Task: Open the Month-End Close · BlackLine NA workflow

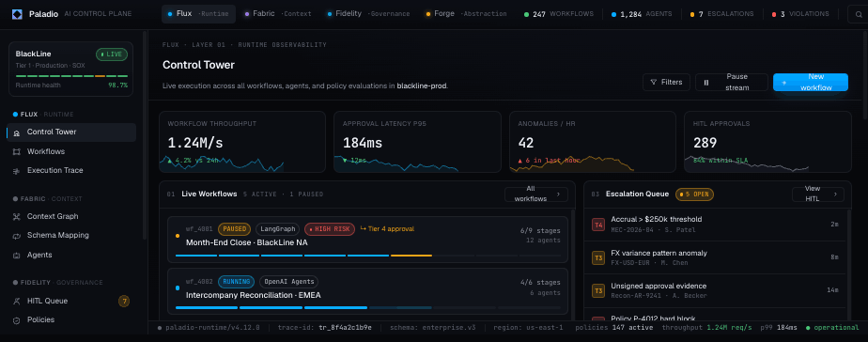Action: tap(367, 239)
